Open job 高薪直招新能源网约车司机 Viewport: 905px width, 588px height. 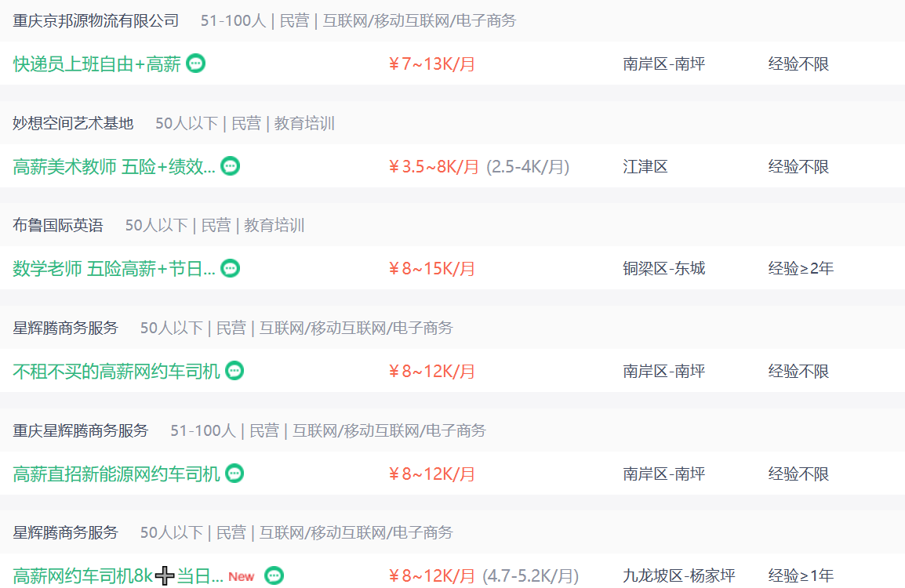click(x=116, y=474)
